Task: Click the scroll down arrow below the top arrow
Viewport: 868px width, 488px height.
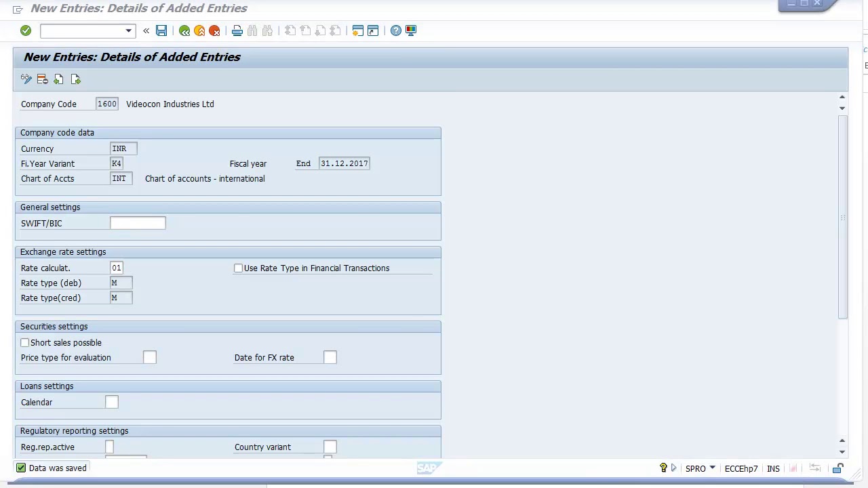Action: [842, 108]
